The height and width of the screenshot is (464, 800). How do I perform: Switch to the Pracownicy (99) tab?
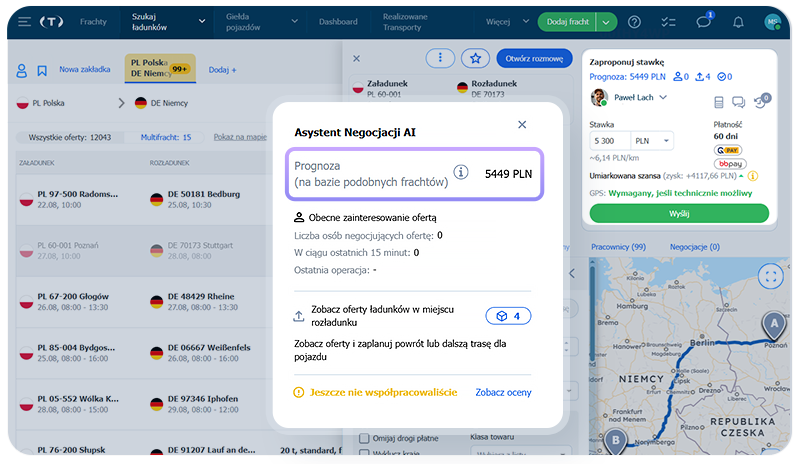[x=618, y=247]
